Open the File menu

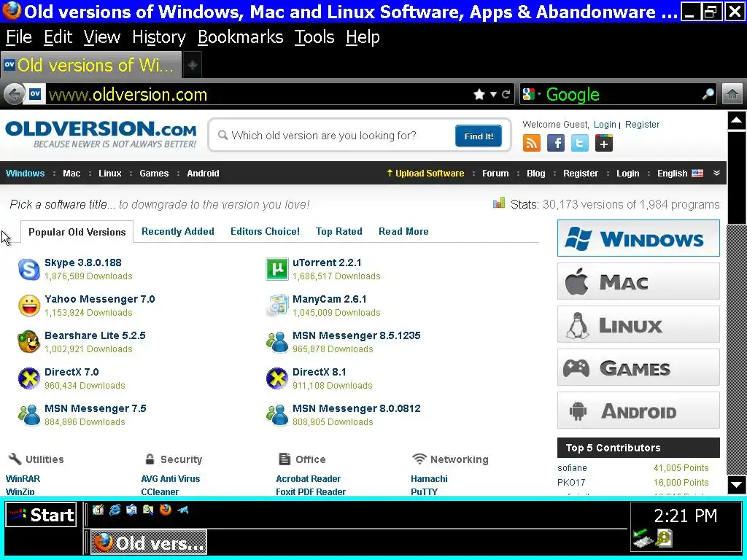click(19, 37)
